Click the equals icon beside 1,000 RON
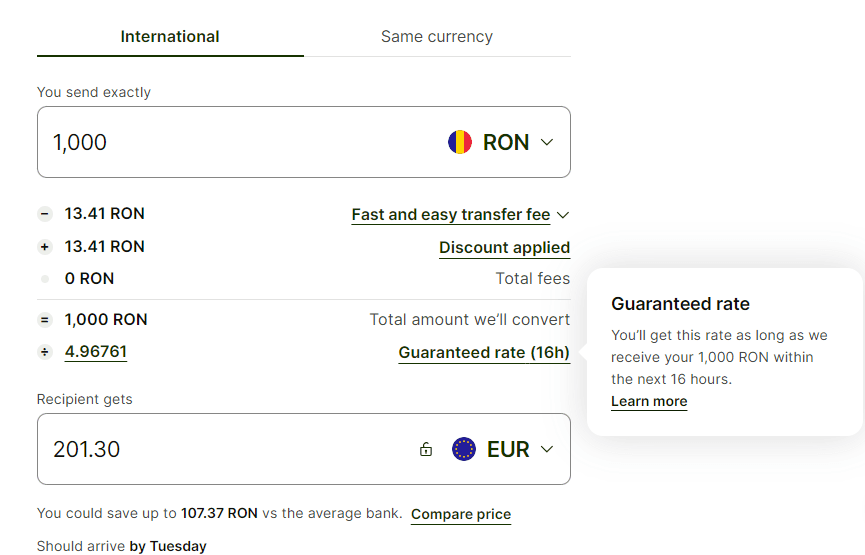865x555 pixels. tap(44, 320)
